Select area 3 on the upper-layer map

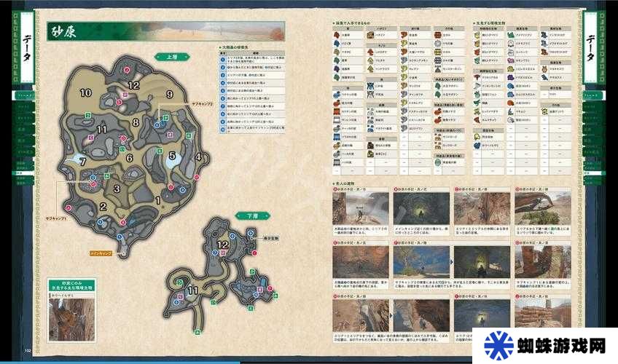tap(117, 189)
